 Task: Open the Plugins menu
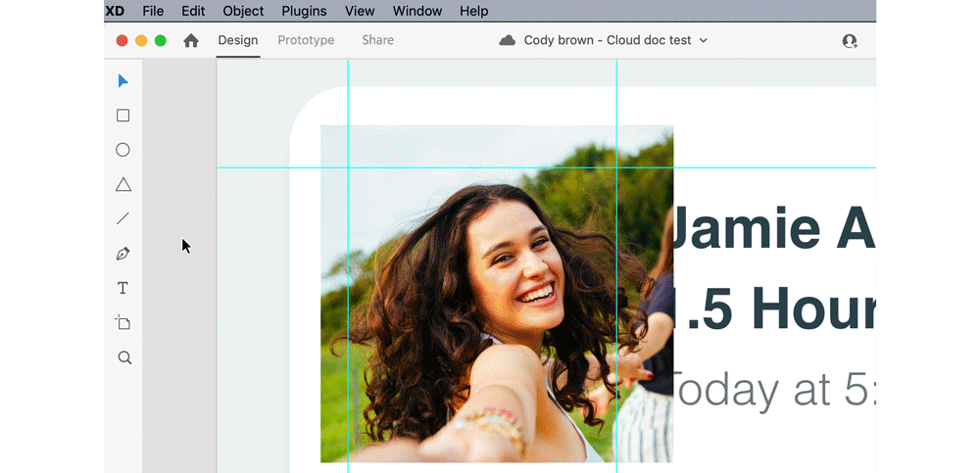[x=304, y=11]
